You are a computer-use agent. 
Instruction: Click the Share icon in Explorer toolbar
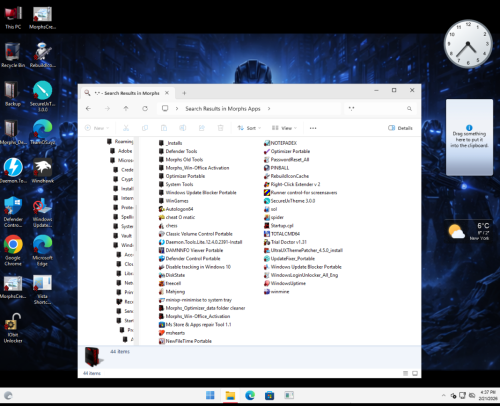coord(202,128)
